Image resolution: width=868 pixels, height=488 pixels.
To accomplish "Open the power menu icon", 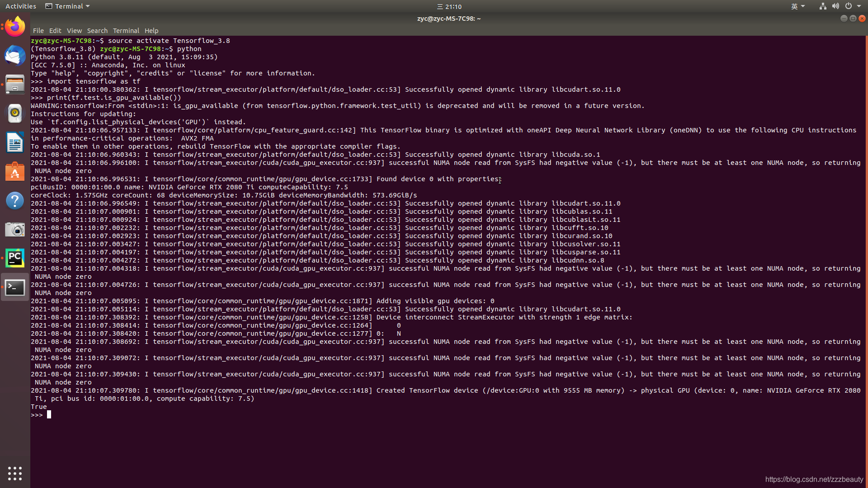I will 849,6.
